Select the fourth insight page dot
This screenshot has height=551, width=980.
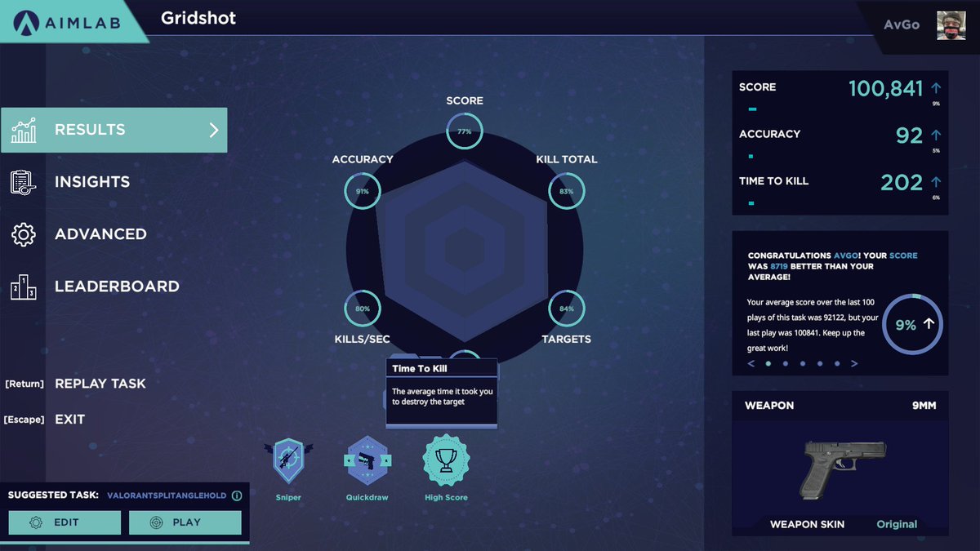coord(820,364)
